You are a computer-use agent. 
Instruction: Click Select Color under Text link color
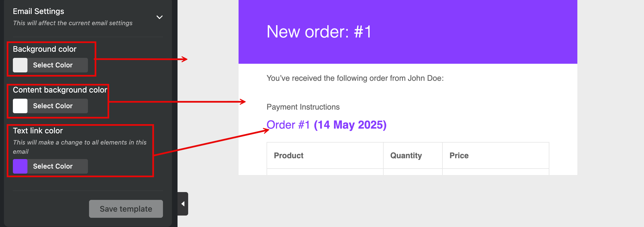pyautogui.click(x=53, y=166)
